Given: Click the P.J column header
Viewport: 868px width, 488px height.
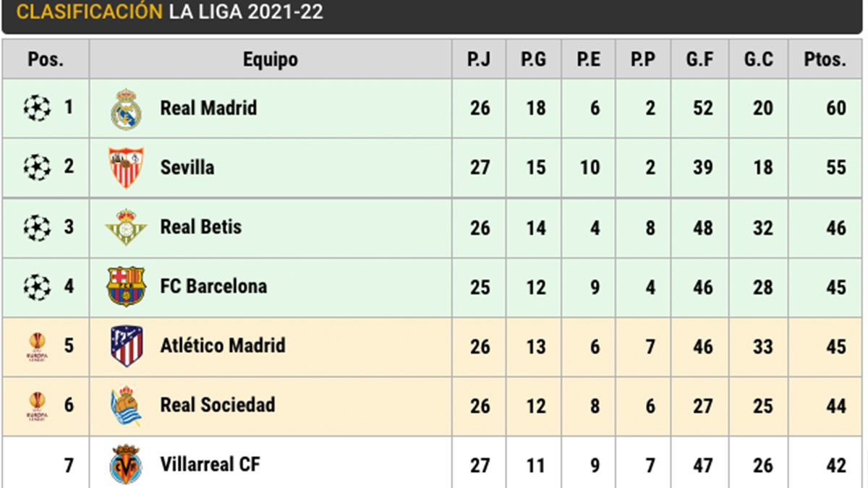Looking at the screenshot, I should [479, 59].
